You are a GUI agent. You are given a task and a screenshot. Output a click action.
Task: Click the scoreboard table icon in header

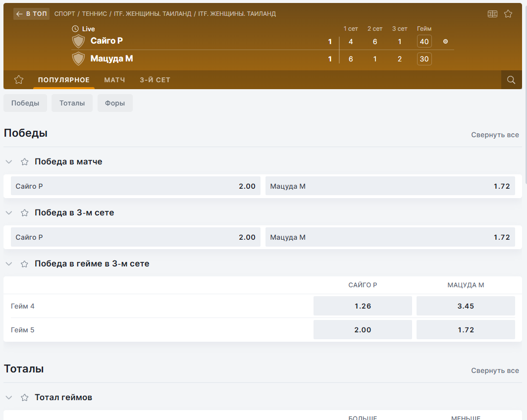(x=492, y=14)
